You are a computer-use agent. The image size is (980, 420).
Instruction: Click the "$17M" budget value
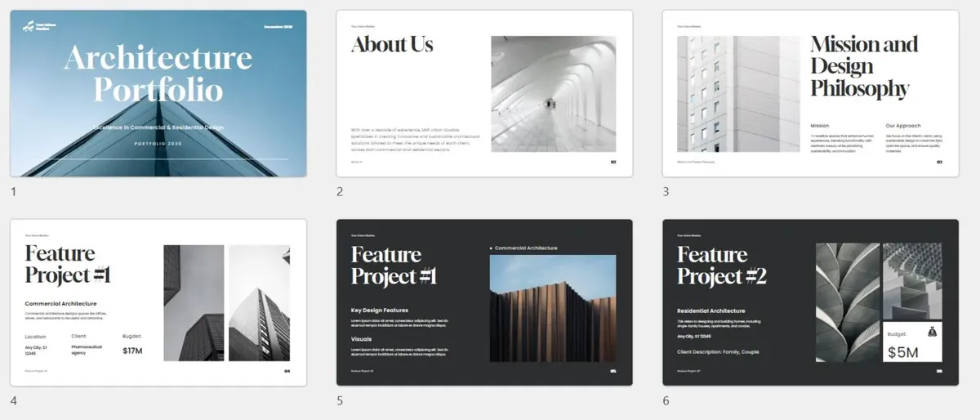(x=132, y=351)
